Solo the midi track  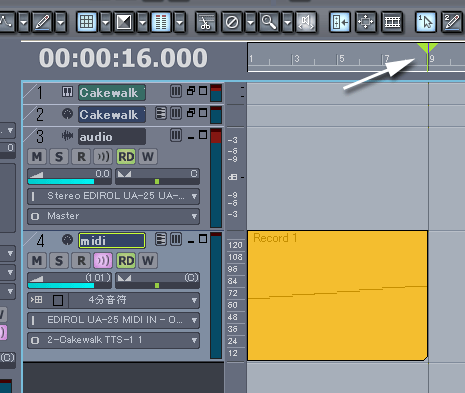[59, 261]
